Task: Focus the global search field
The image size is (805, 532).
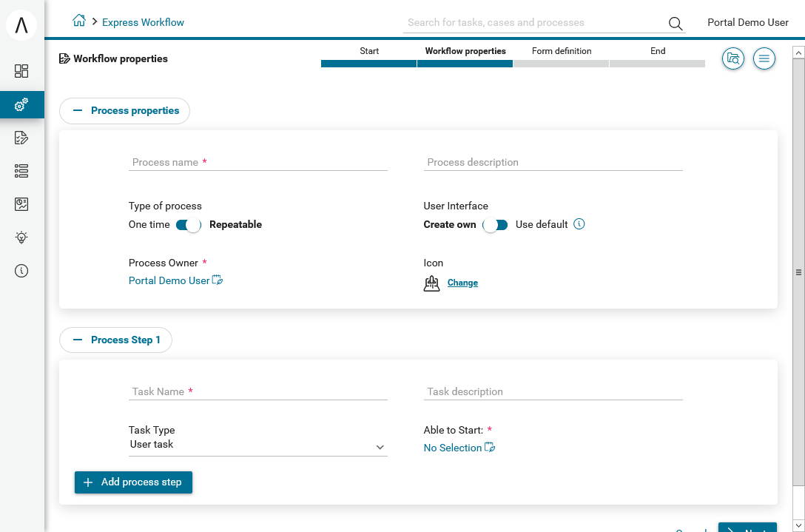Action: click(x=534, y=23)
